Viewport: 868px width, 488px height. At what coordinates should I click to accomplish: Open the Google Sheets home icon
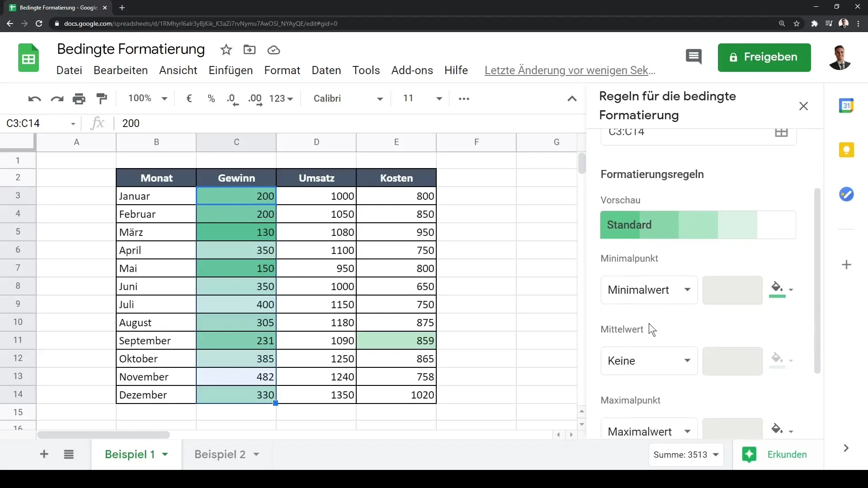(28, 58)
